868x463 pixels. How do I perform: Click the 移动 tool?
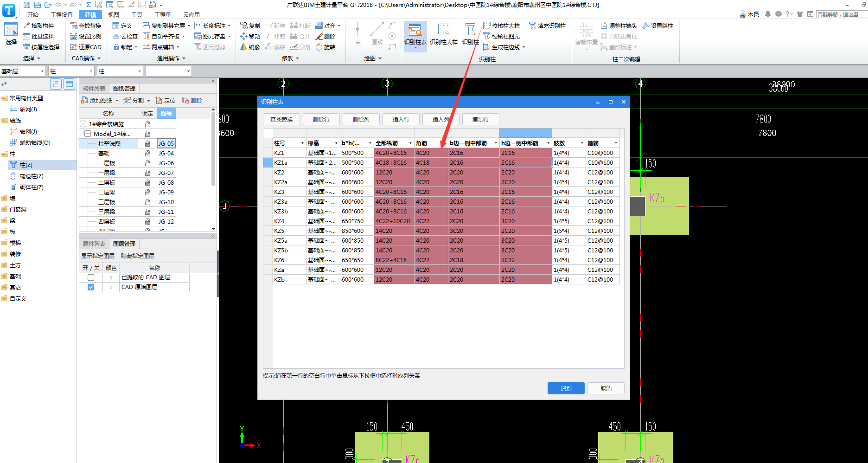(250, 37)
